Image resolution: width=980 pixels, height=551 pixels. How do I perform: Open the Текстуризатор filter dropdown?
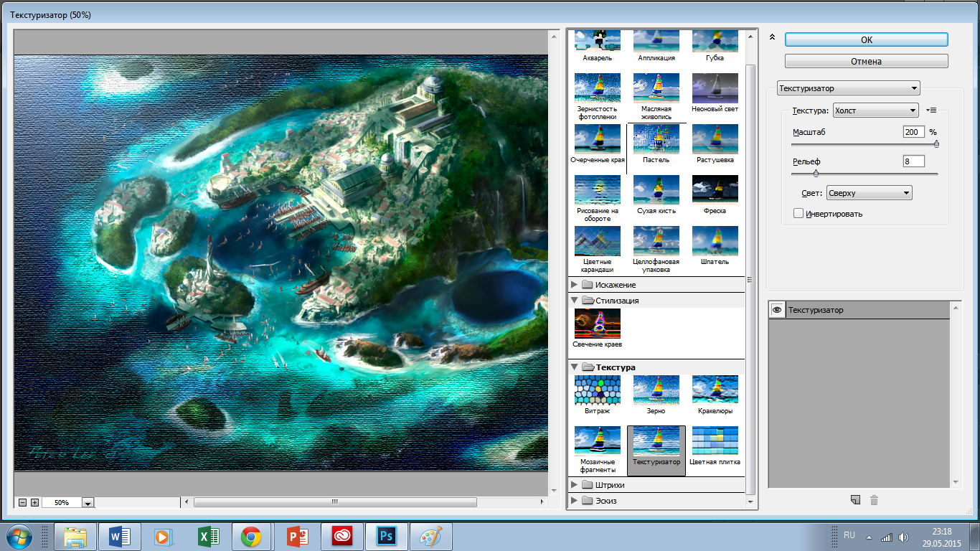[x=849, y=88]
